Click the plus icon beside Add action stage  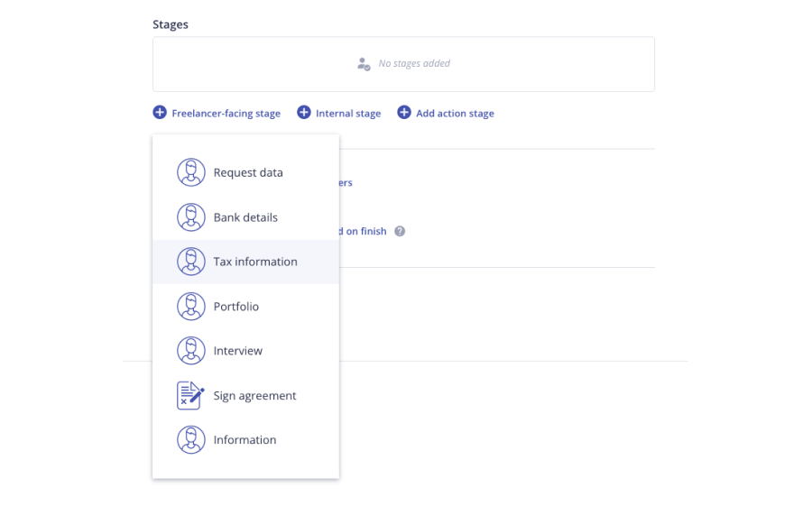404,113
